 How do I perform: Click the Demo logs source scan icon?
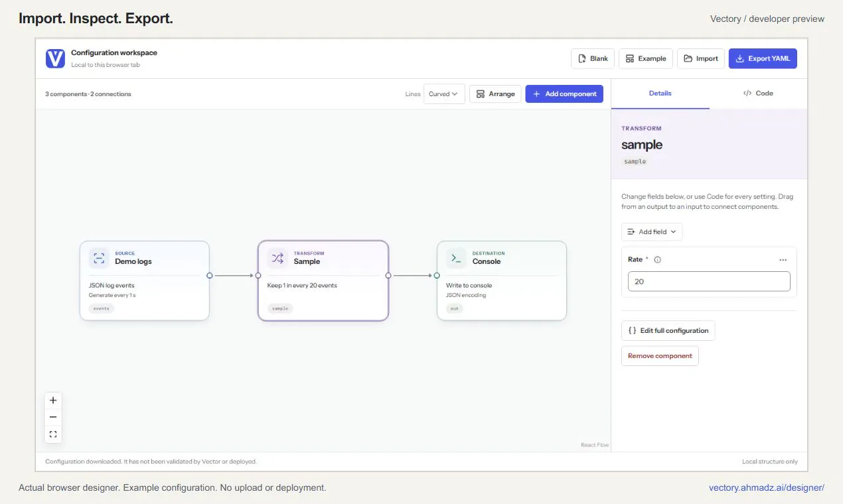99,258
